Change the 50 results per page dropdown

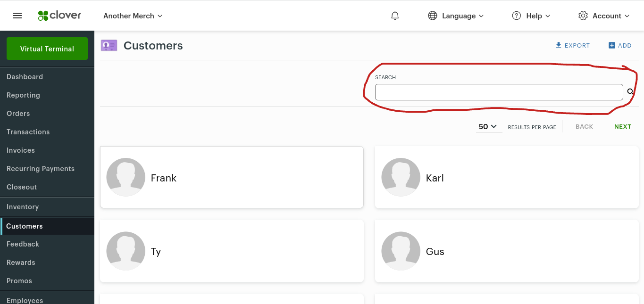[x=488, y=126]
